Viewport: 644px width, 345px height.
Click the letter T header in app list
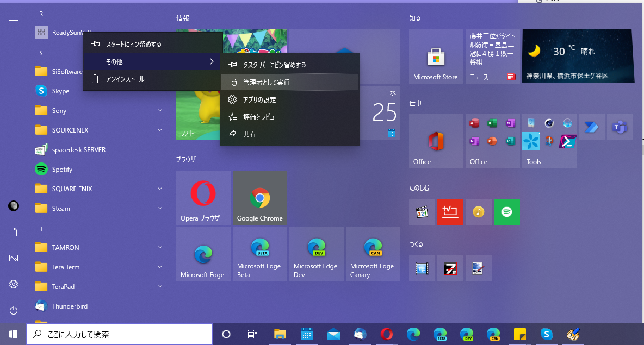click(41, 229)
